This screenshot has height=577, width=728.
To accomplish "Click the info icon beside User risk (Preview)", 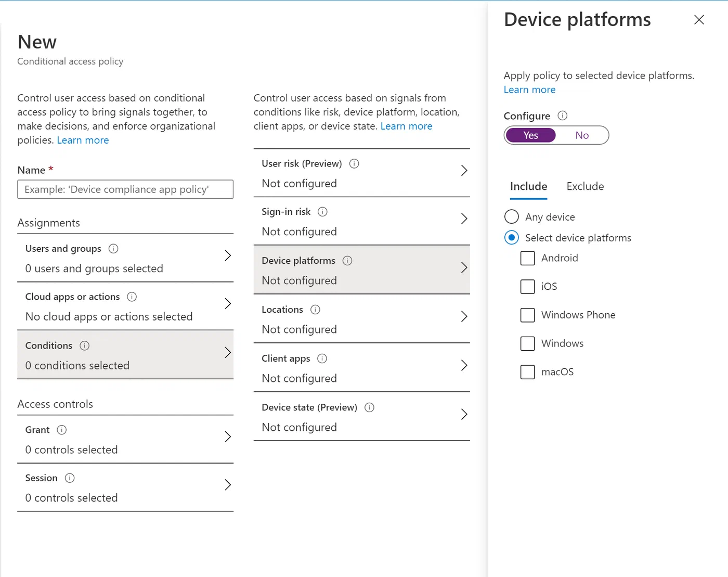I will tap(355, 163).
